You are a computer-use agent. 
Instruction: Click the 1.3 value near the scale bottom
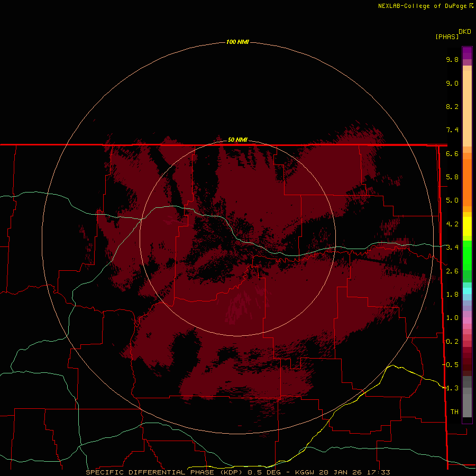tap(452, 388)
